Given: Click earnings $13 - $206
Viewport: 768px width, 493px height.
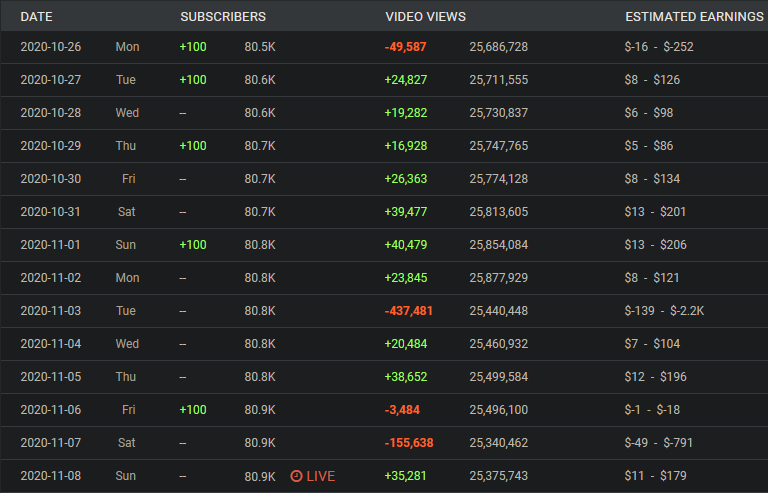Looking at the screenshot, I should pos(655,245).
